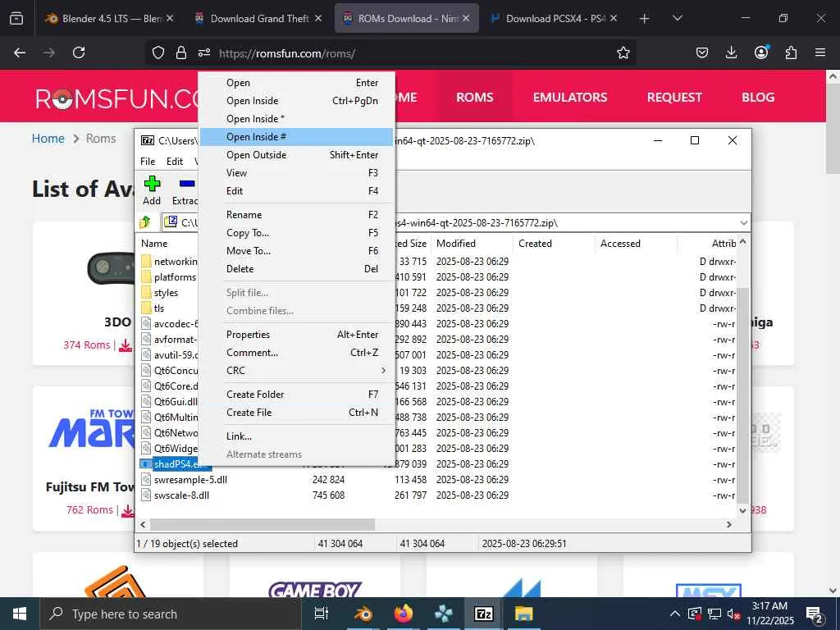Click the 2025-08-23 06:29:51 status bar text
Screen dimensions: 840x630
[x=524, y=543]
